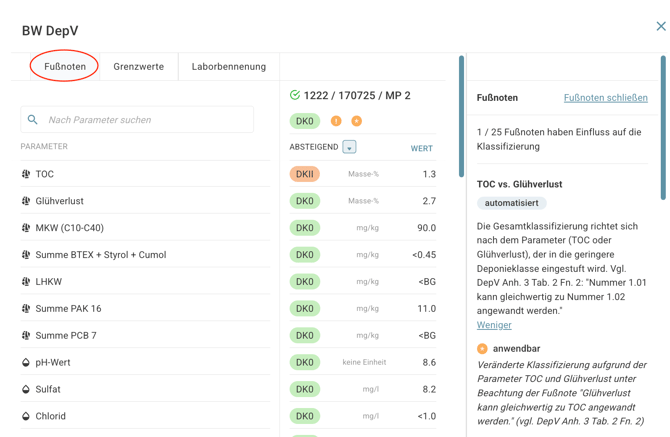This screenshot has height=437, width=670.
Task: Focus the 'Nach Parameter suchen' search field
Action: tap(145, 120)
